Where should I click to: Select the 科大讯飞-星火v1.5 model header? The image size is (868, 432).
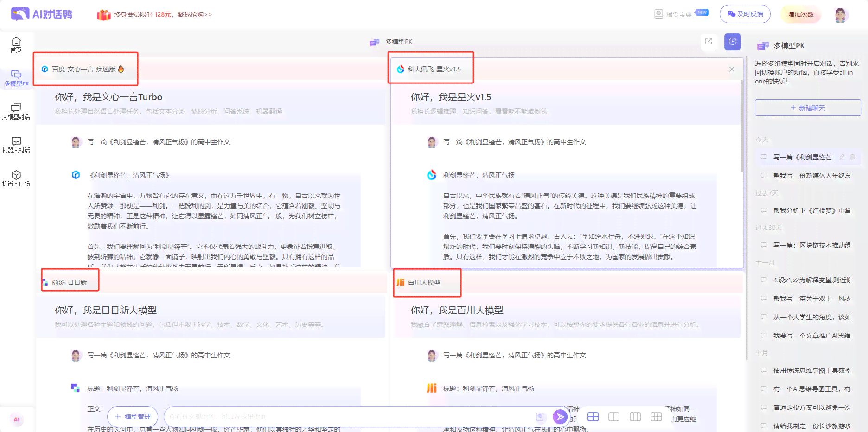(x=429, y=69)
